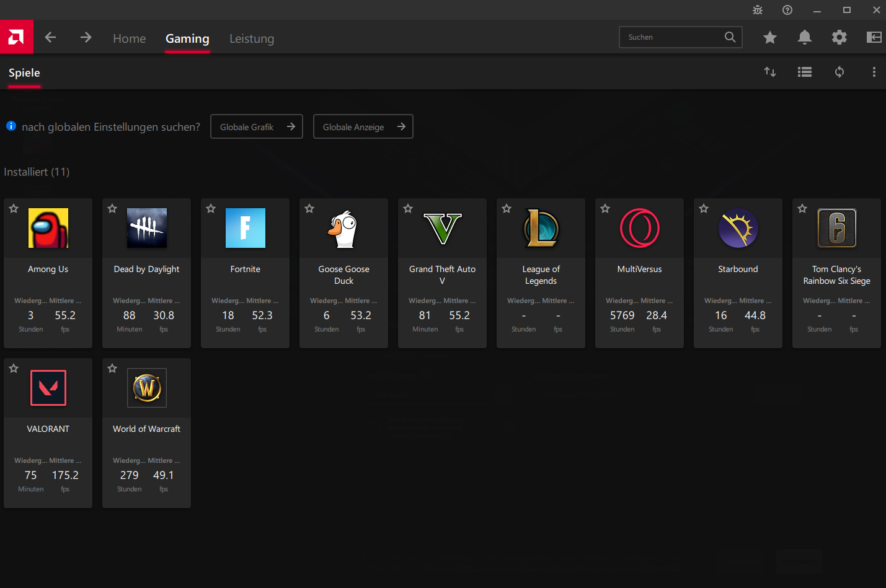Open Rainbow Six Siege icon
Image resolution: width=886 pixels, height=588 pixels.
[x=837, y=228]
